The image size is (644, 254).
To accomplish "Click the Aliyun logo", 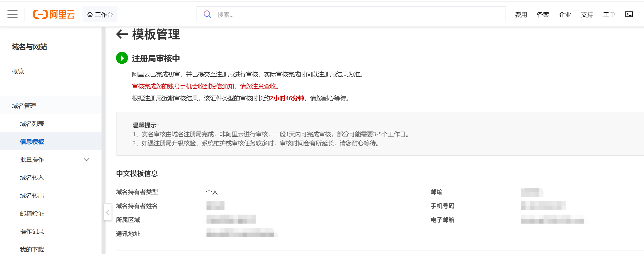I will click(54, 14).
